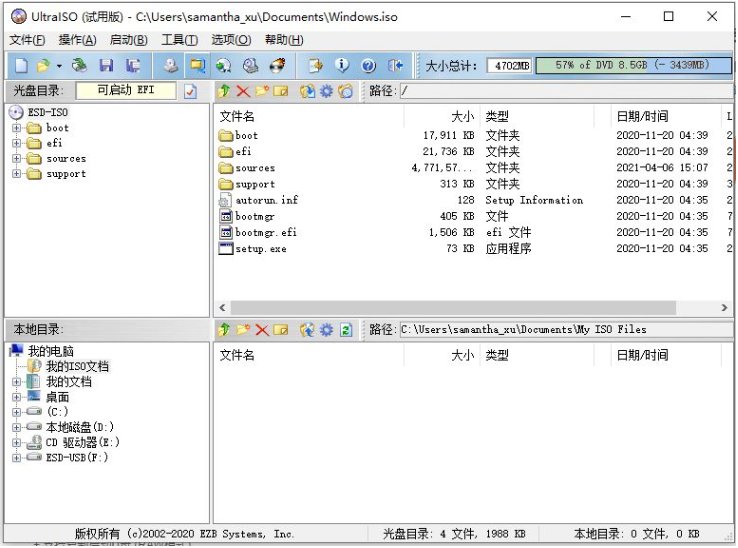Open the 启动(B) menu

[x=128, y=40]
